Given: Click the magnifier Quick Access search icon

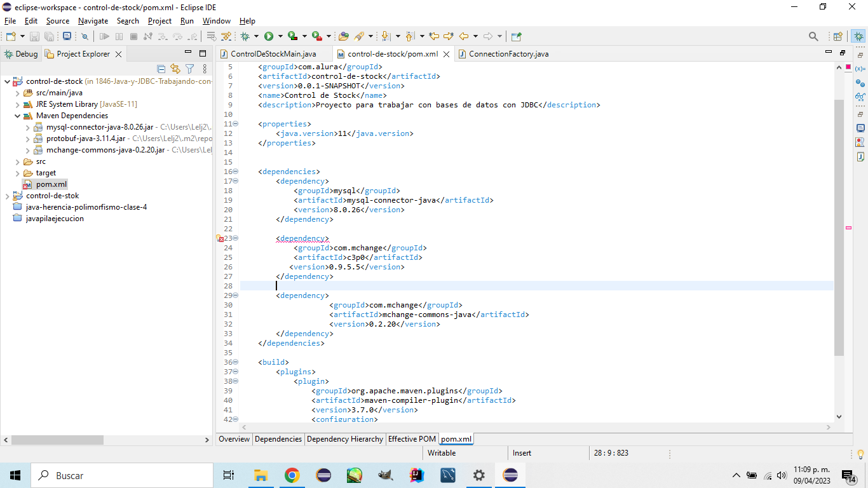Looking at the screenshot, I should point(813,36).
